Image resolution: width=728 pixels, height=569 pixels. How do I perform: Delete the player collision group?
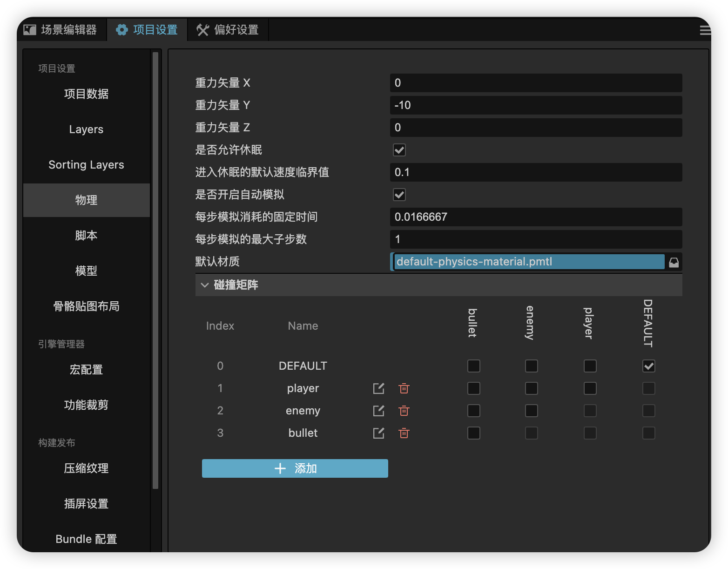click(x=404, y=388)
